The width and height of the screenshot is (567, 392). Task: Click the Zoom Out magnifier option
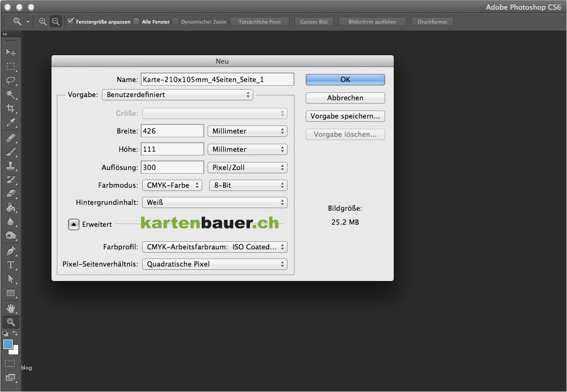click(55, 21)
